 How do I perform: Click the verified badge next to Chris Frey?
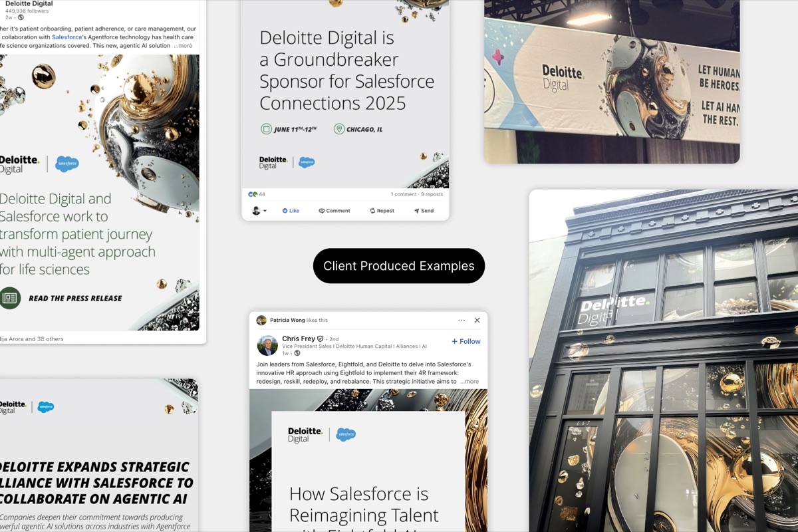(x=321, y=338)
